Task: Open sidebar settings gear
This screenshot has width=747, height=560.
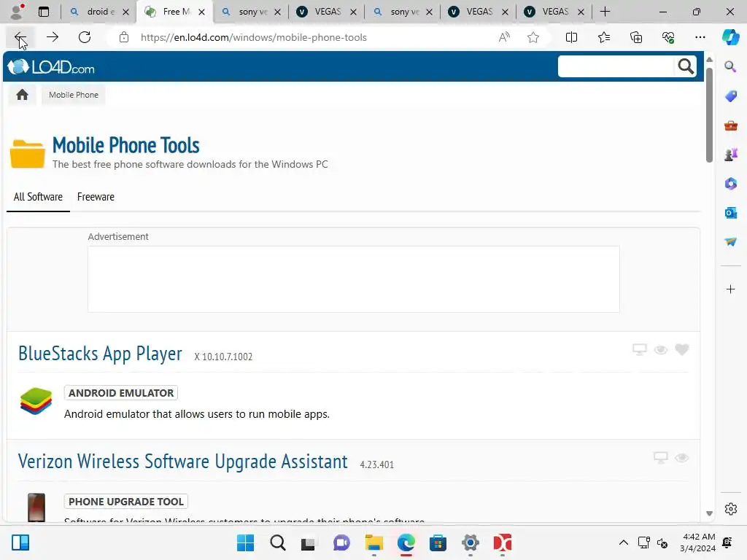Action: pos(730,509)
